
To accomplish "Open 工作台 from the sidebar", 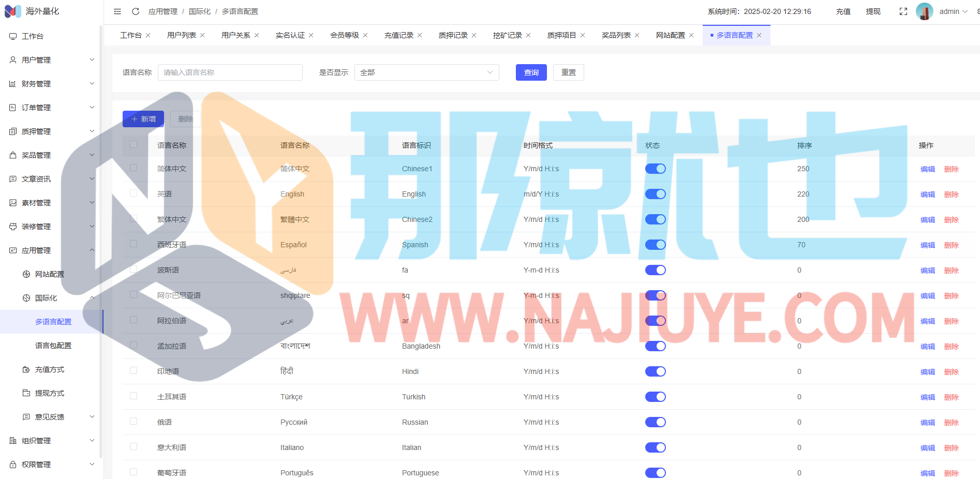I will pos(33,36).
